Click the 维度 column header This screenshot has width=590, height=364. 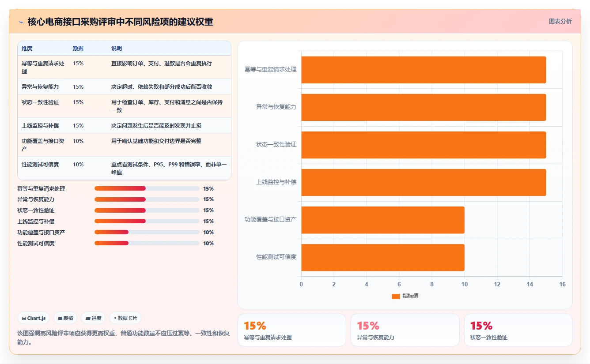(27, 48)
